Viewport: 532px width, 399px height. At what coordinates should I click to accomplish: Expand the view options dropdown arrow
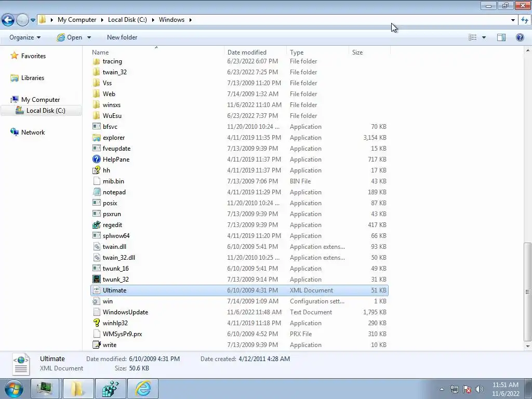tap(484, 37)
